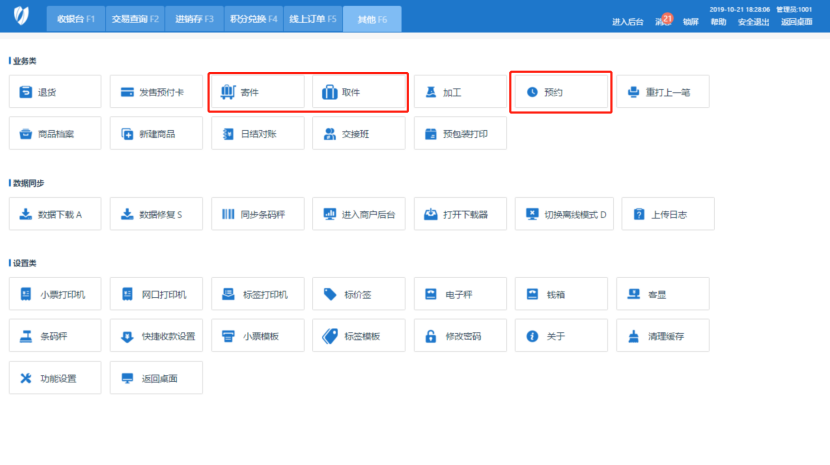Open 消息 messages with 21 badge
Screen dimensions: 830x465
tap(664, 20)
